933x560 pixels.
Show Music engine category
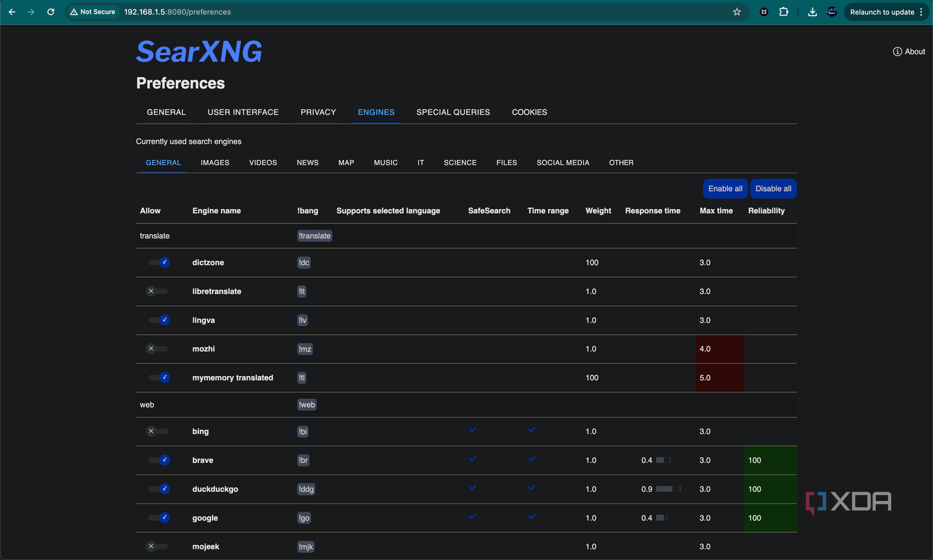(x=386, y=163)
